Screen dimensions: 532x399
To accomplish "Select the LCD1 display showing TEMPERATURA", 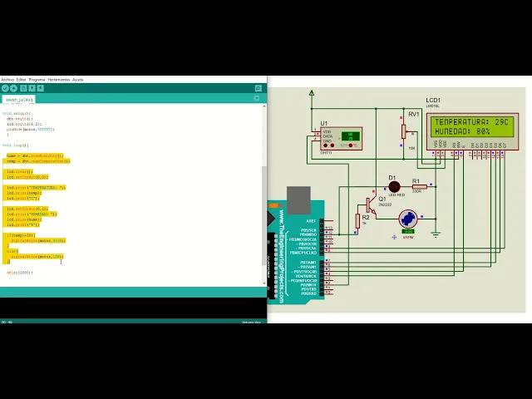I will click(472, 126).
